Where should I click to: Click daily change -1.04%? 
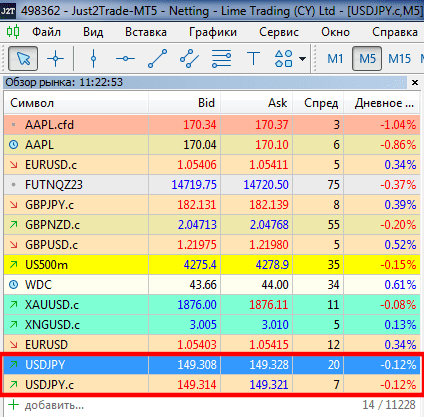point(398,125)
